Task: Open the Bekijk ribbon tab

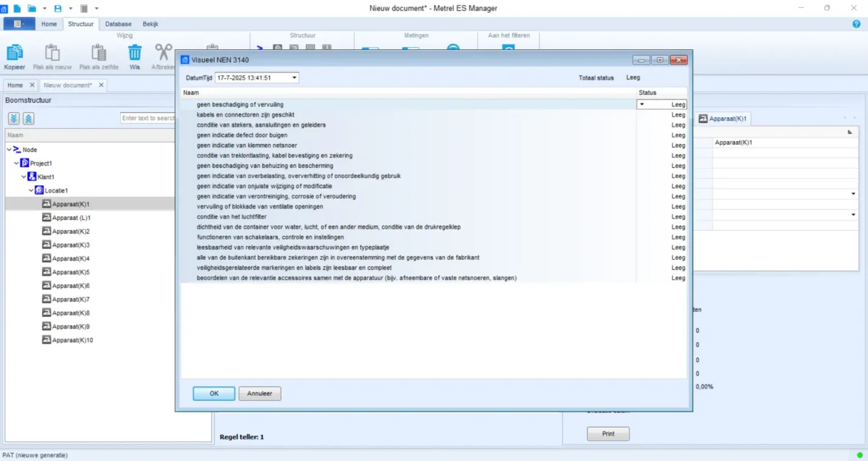Action: pos(150,24)
